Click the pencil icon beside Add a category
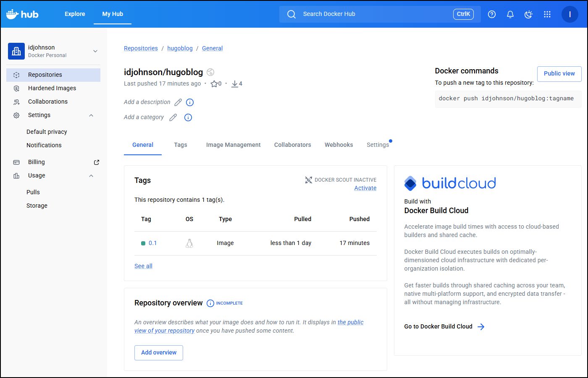 (173, 117)
